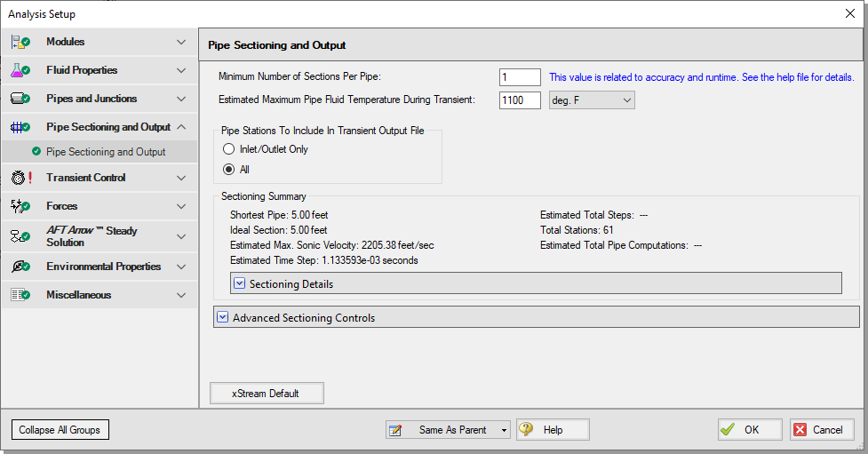868x454 pixels.
Task: Open the Same As Parent dropdown button
Action: point(504,430)
